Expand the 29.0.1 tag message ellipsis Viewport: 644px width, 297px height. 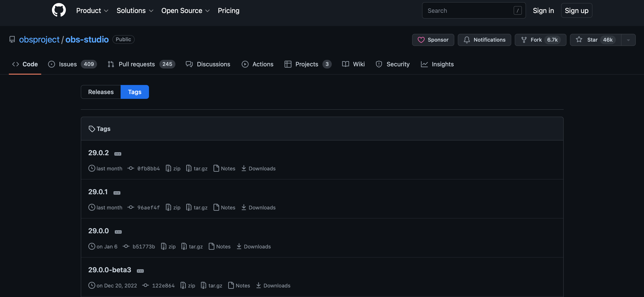click(117, 193)
